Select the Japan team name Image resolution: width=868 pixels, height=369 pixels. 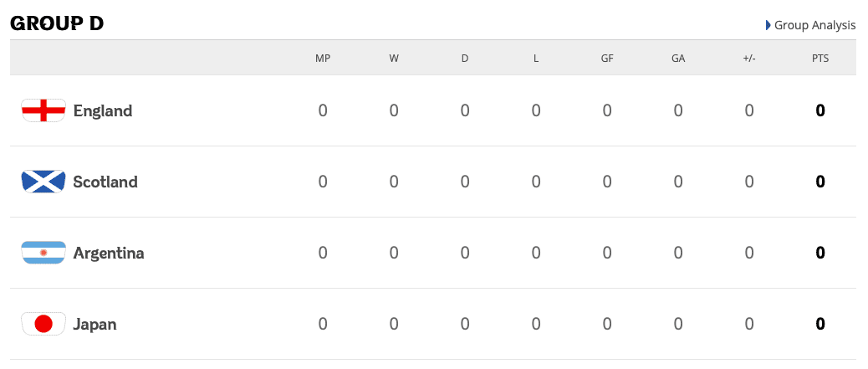click(x=94, y=324)
